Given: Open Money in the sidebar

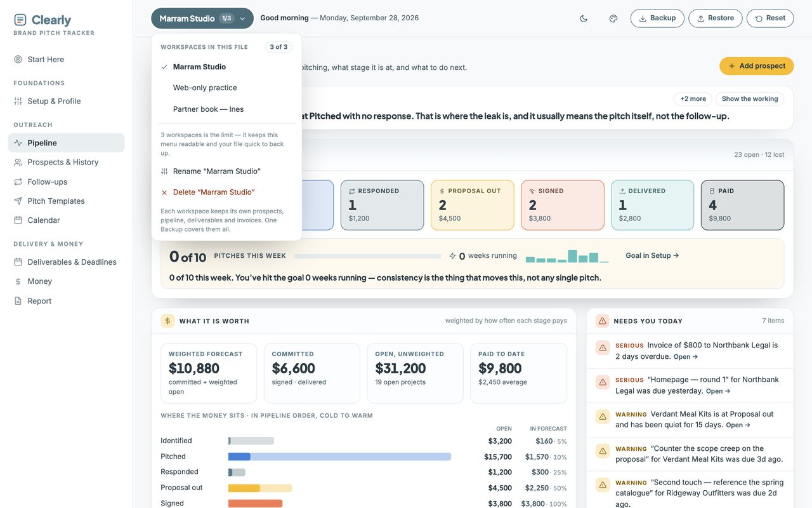Looking at the screenshot, I should click(66, 281).
